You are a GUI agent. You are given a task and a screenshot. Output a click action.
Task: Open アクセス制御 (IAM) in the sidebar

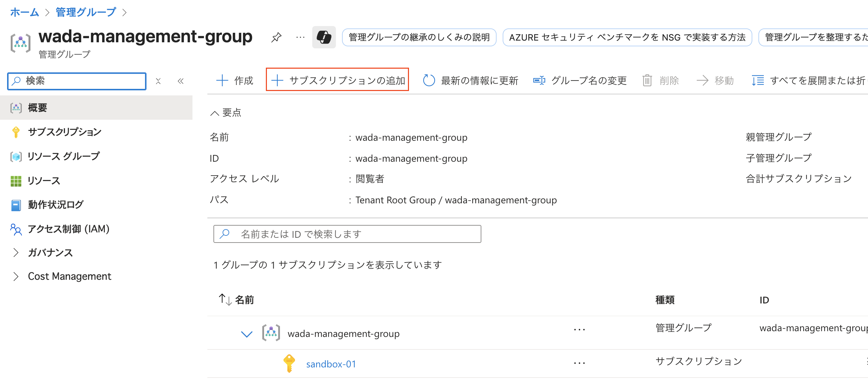(x=96, y=229)
